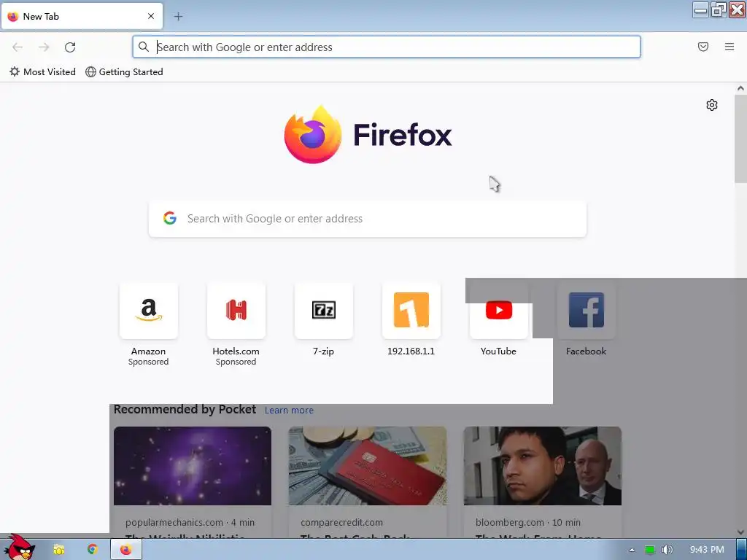
Task: Click the 9:43 PM clock
Action: pyautogui.click(x=707, y=550)
